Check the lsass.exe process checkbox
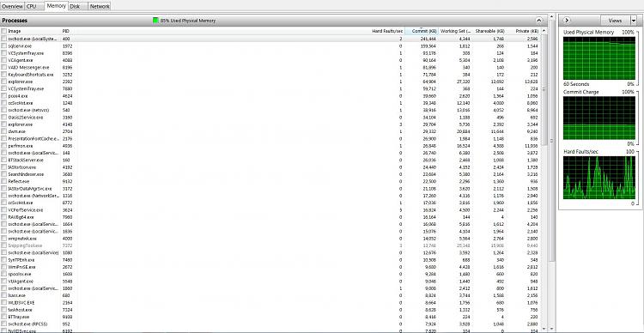Screen dimensions: 644x333 [3, 295]
